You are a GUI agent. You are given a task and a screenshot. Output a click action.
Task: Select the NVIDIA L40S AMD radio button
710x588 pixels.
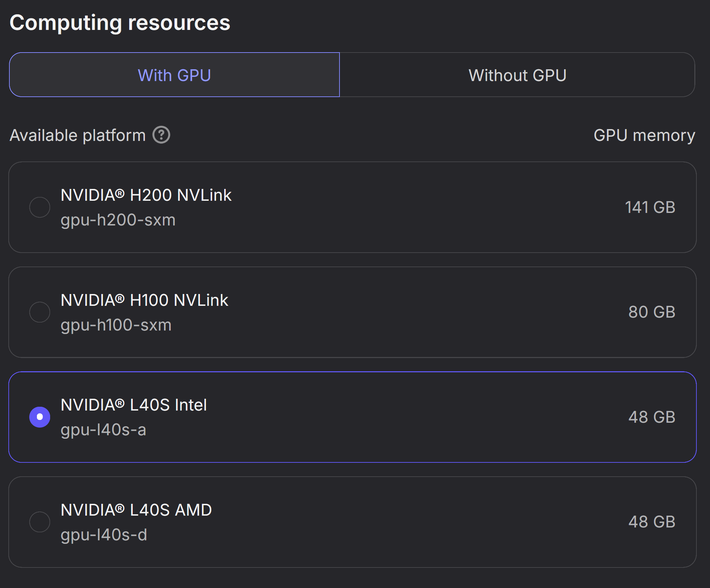[40, 522]
